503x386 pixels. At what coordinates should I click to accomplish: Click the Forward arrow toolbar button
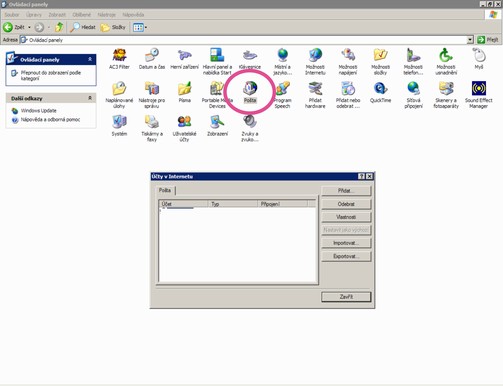[39, 27]
